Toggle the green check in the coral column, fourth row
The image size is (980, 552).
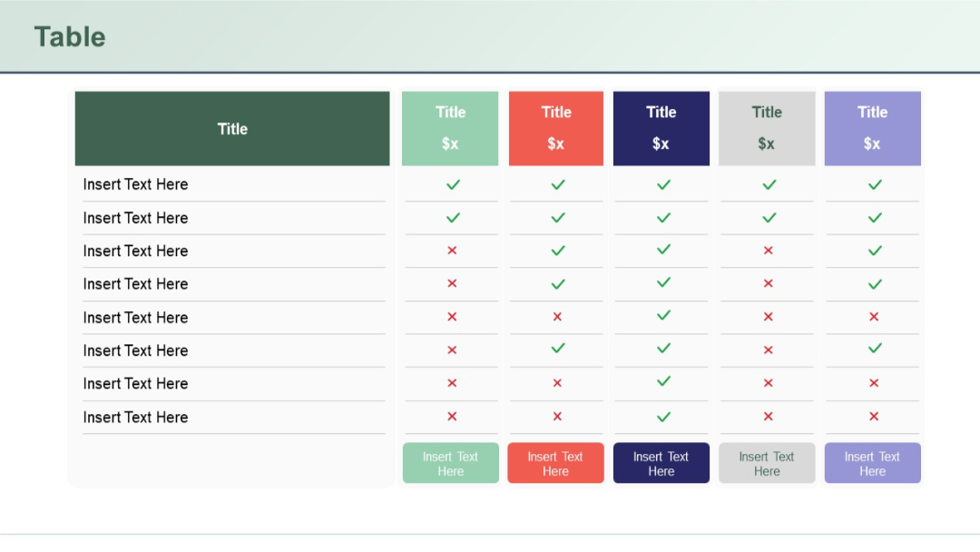[x=556, y=283]
